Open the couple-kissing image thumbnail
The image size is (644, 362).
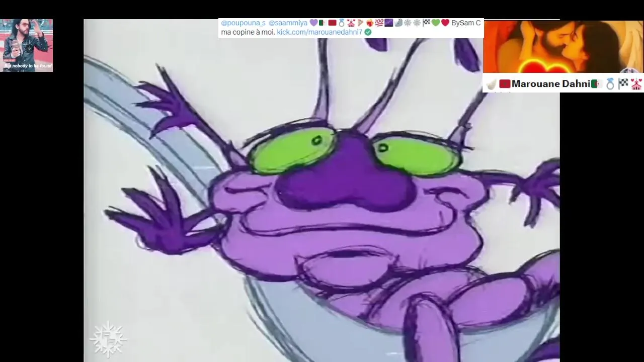pos(563,47)
